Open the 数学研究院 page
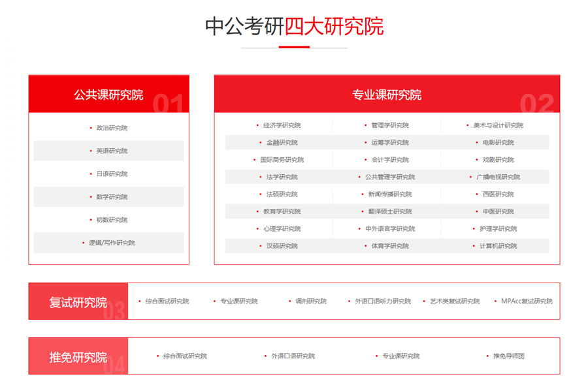Screen dimensions: 588x385 [x=111, y=196]
